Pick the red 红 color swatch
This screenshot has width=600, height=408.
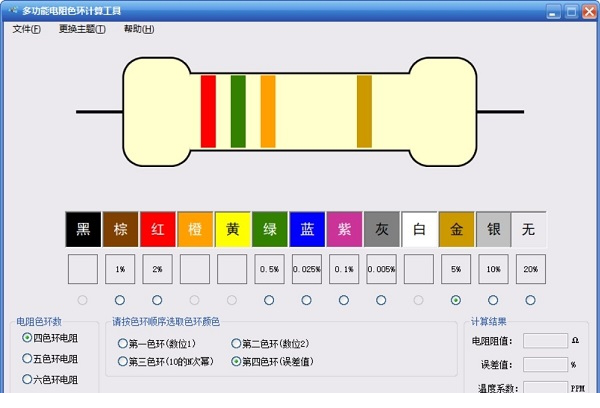tap(158, 229)
